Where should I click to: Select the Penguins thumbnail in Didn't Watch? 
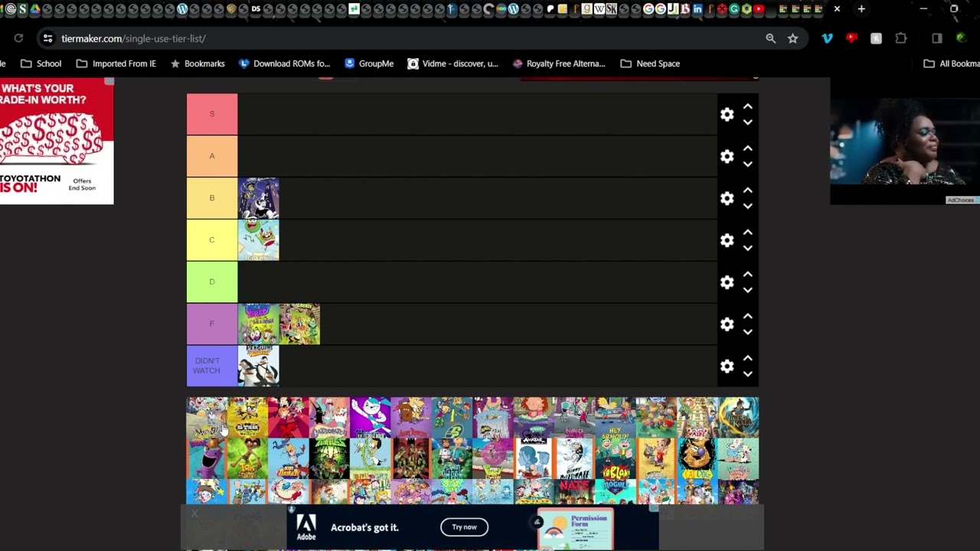pos(259,366)
